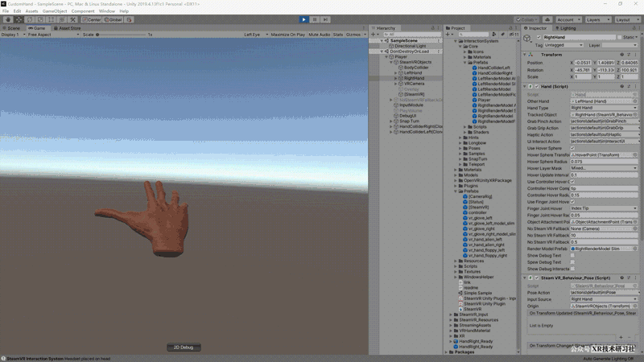This screenshot has height=362, width=644.
Task: Open the custom editor tools icon
Action: [x=72, y=19]
